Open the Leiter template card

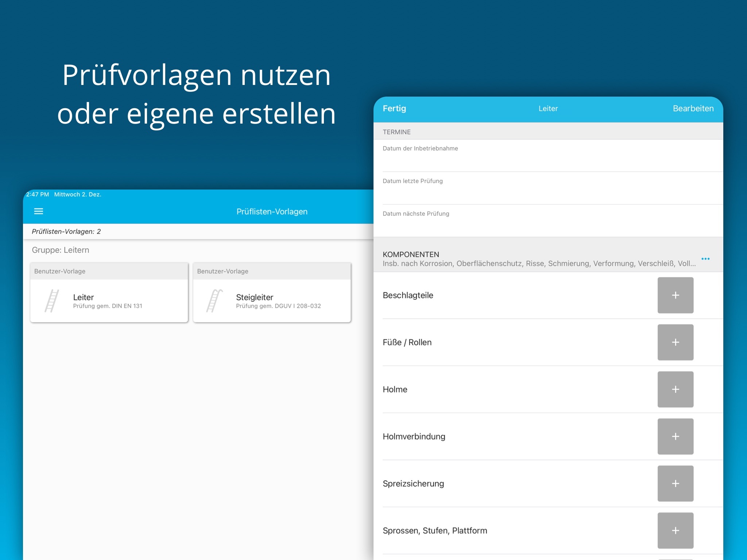109,292
